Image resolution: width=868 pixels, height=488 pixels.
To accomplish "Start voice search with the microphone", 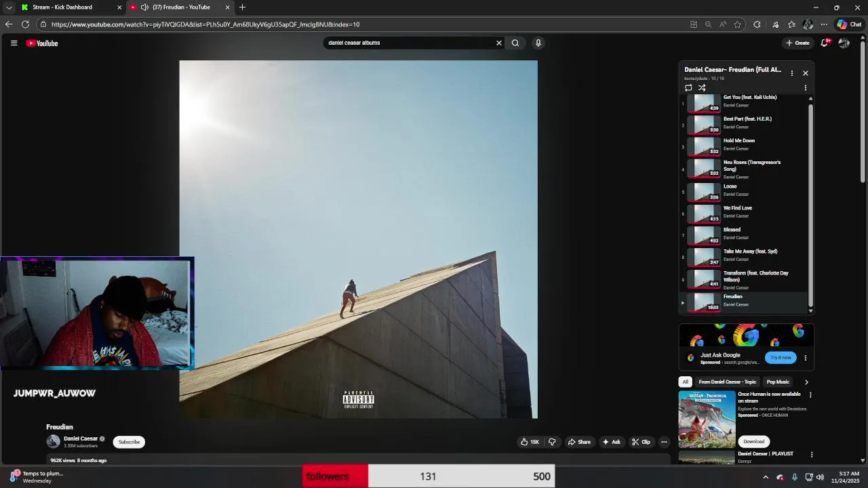I will 538,43.
